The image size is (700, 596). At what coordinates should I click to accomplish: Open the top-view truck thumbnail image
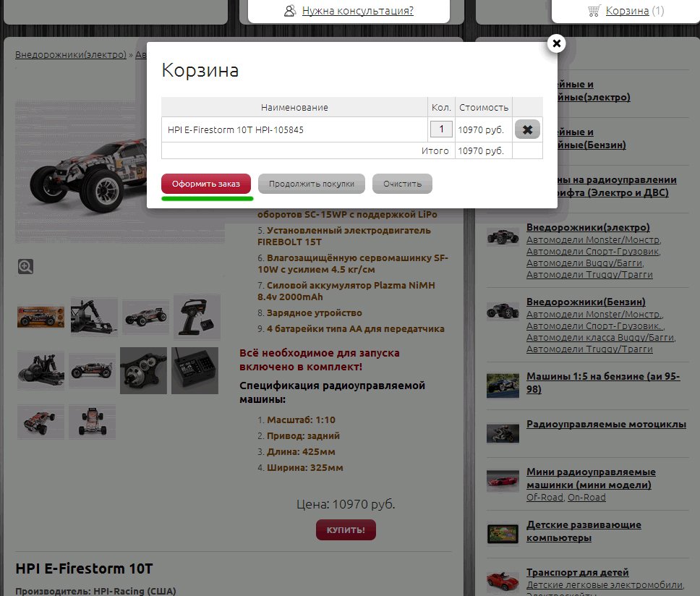92,422
